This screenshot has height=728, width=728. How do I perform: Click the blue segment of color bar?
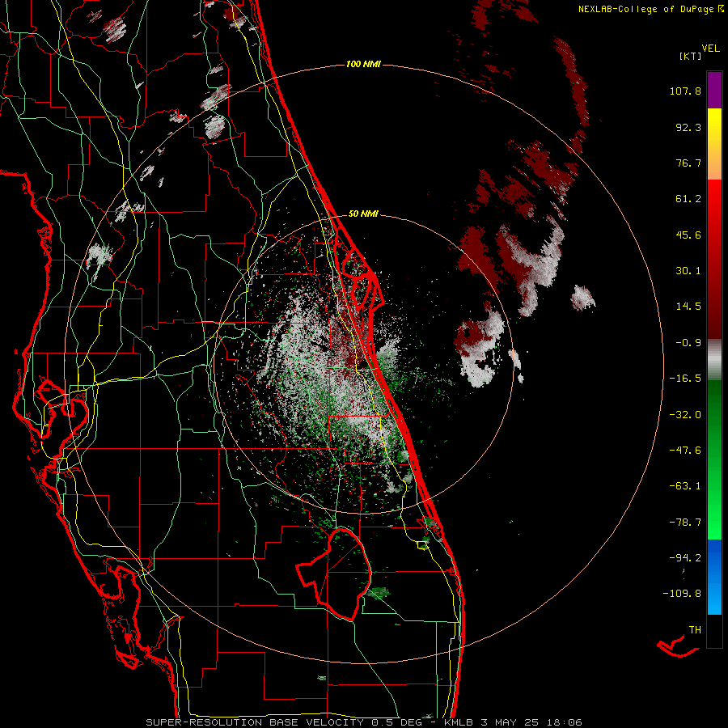point(714,577)
